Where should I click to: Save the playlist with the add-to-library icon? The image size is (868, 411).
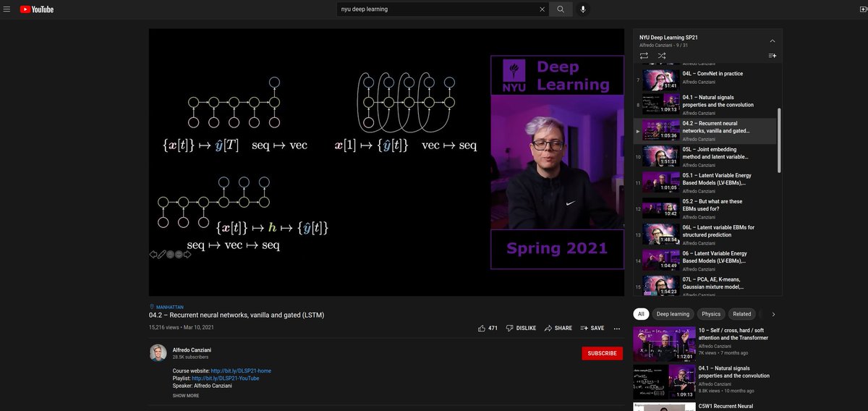coord(772,56)
